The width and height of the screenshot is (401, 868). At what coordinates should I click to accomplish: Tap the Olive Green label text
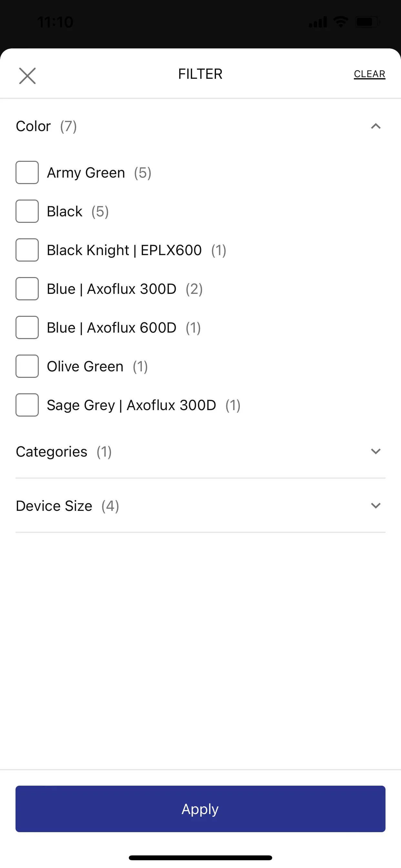point(85,366)
